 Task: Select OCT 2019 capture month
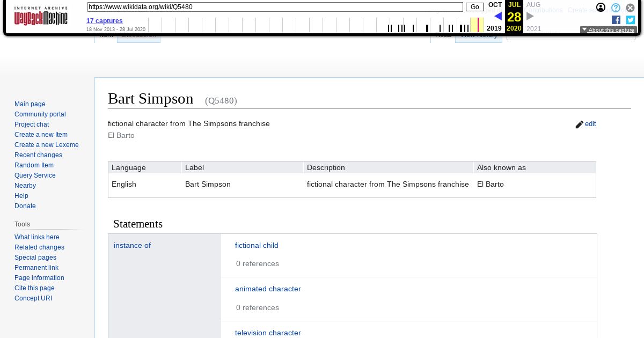click(495, 5)
